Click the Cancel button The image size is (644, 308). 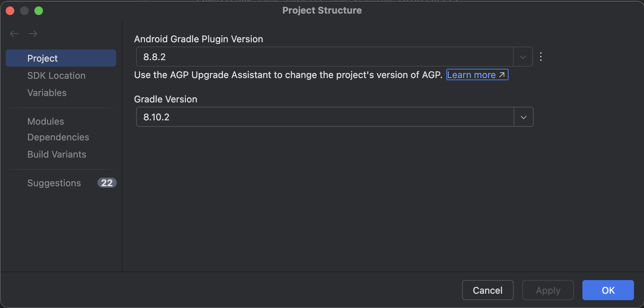(487, 290)
